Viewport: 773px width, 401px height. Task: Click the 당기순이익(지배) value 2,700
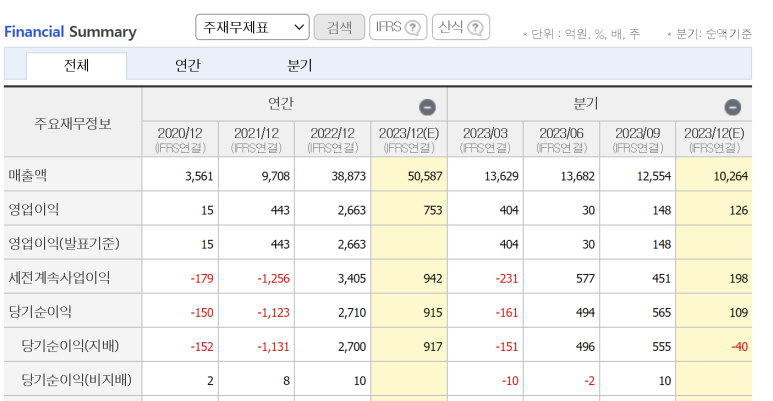click(352, 346)
